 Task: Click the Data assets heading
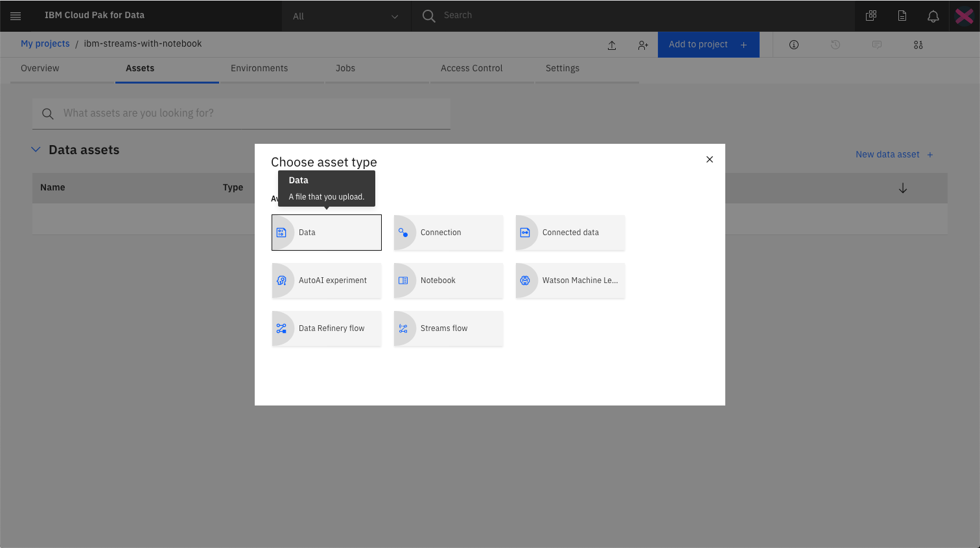point(84,150)
